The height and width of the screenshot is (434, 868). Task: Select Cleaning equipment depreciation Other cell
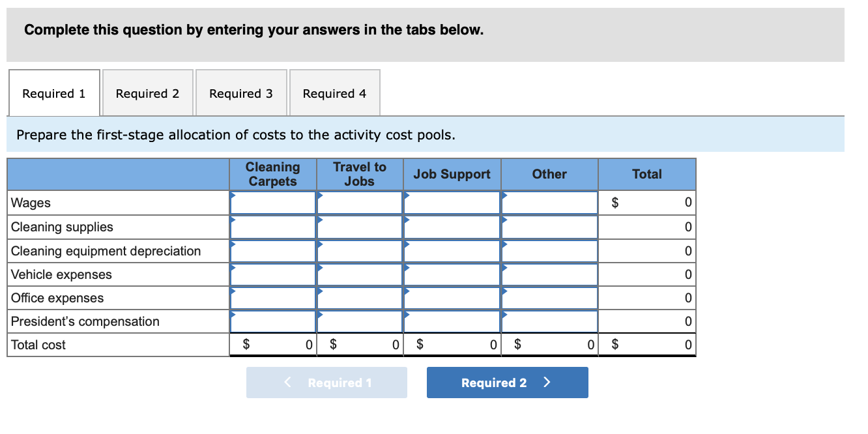[550, 251]
